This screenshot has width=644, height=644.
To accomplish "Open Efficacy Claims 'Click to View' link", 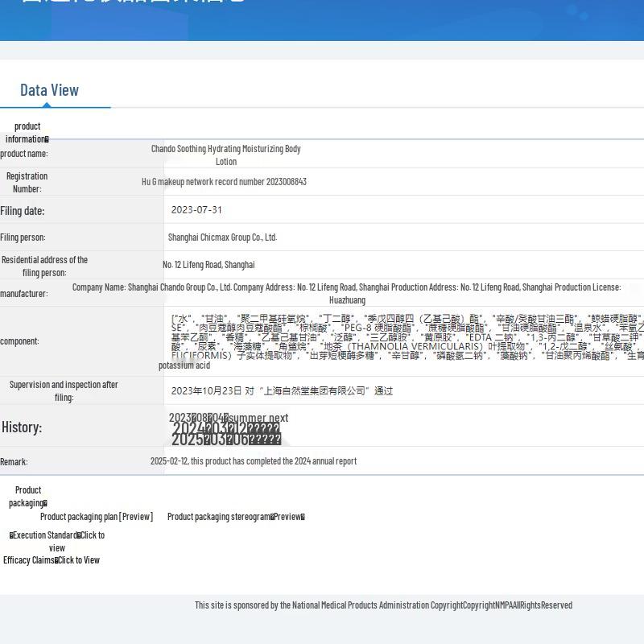I will pos(78,560).
